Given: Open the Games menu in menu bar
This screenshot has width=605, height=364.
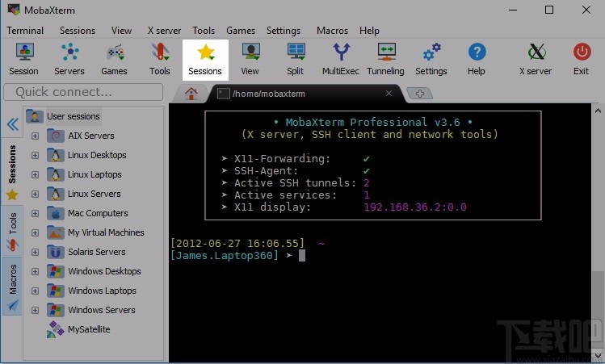Looking at the screenshot, I should pyautogui.click(x=241, y=31).
